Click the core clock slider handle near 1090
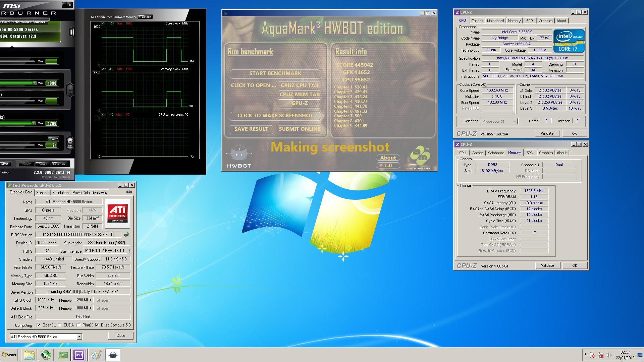644x362 pixels. click(x=34, y=83)
